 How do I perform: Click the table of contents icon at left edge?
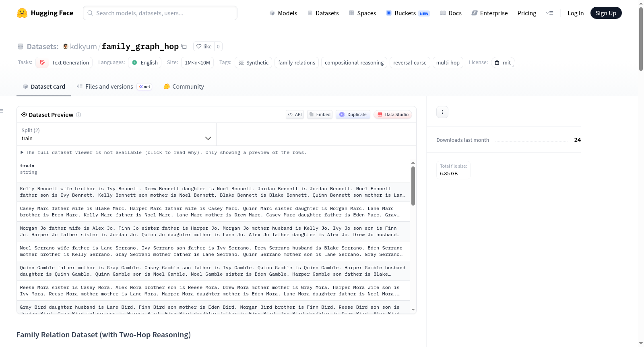(x=2, y=111)
